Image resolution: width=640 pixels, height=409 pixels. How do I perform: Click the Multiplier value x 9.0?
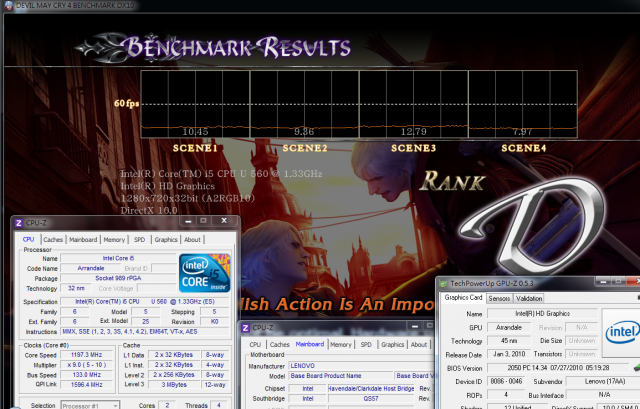tap(86, 365)
